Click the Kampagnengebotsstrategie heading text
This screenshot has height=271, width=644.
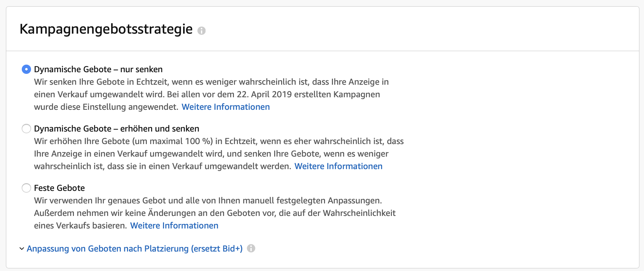(x=106, y=29)
